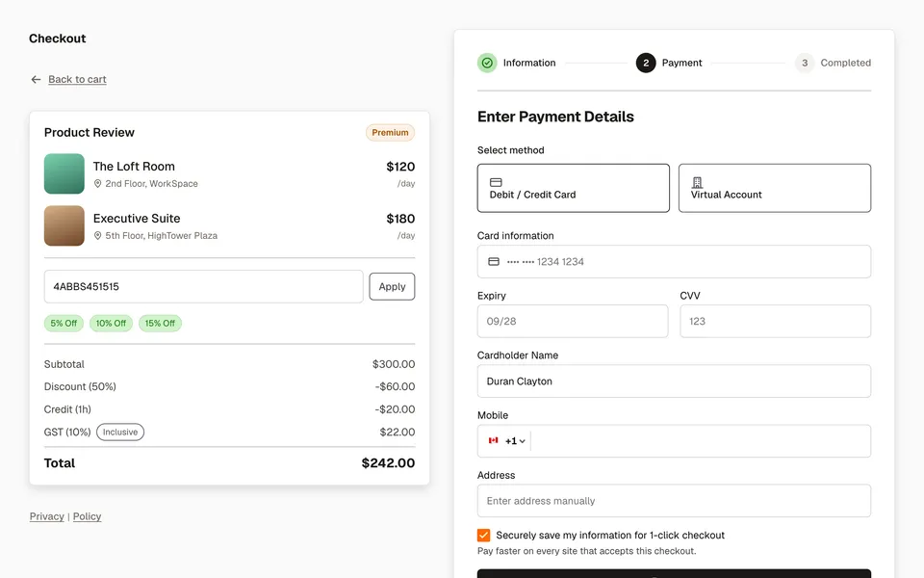
Task: Click the location pin icon for 2nd Floor, WorkSpace
Action: click(98, 183)
